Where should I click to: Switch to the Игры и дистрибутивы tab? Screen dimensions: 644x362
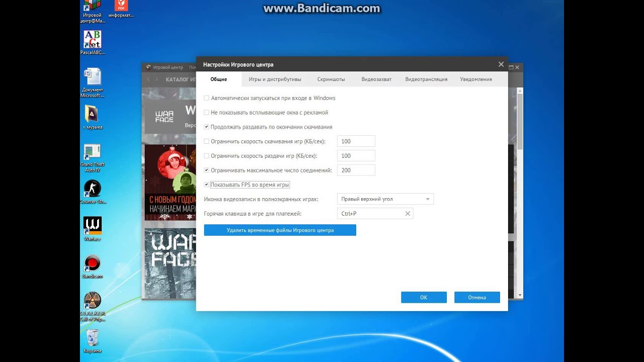click(x=275, y=79)
